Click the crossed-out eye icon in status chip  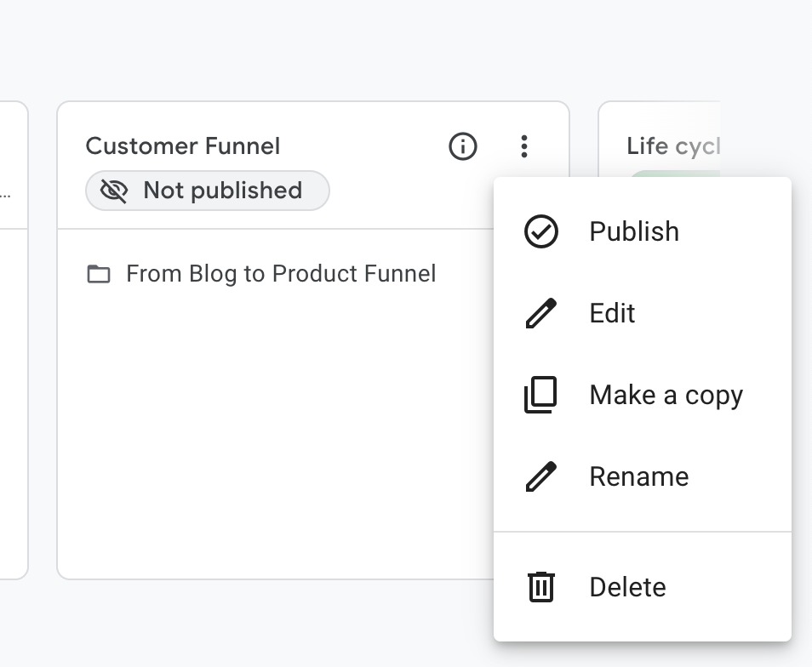114,191
